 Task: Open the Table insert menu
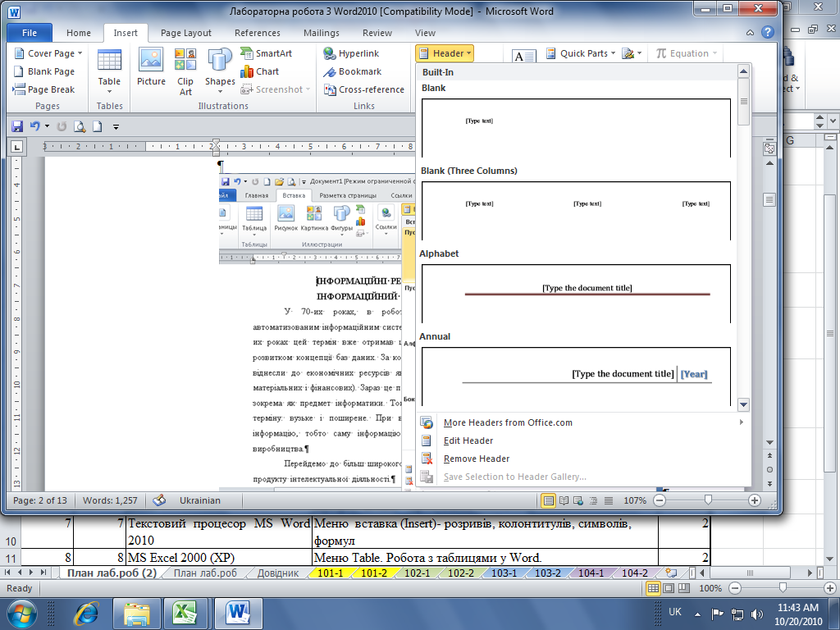[x=109, y=71]
